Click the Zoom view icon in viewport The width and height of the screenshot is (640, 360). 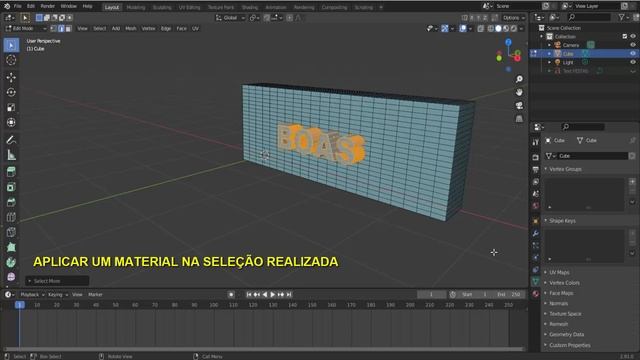[x=519, y=79]
